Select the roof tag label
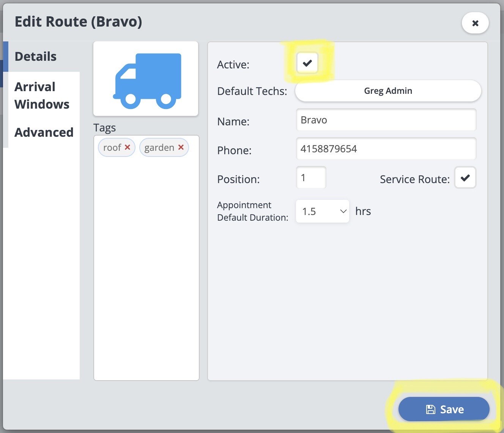504x433 pixels. click(112, 147)
